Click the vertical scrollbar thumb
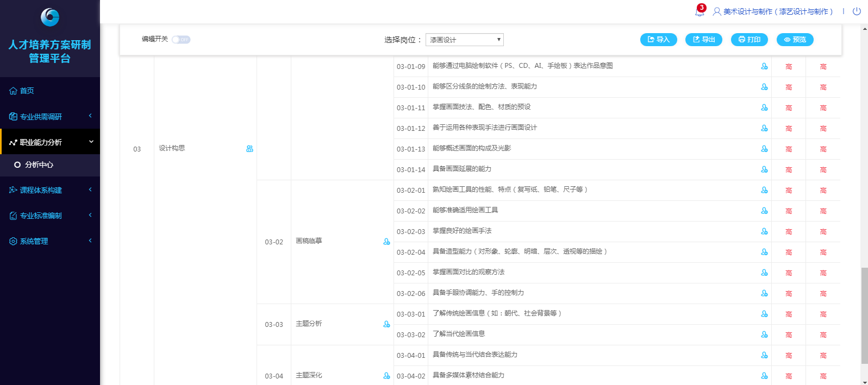Screen dimensions: 868x385 [x=864, y=315]
